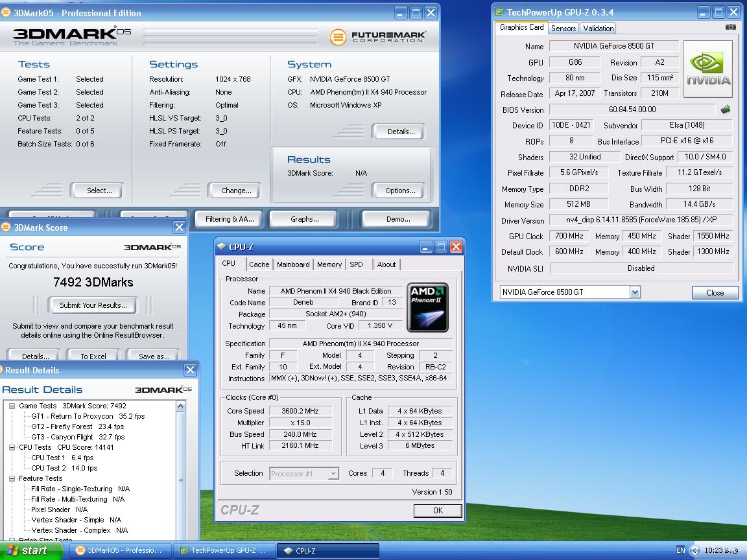Select Vertex Shader - Simple row
747x560 pixels.
tap(76, 520)
